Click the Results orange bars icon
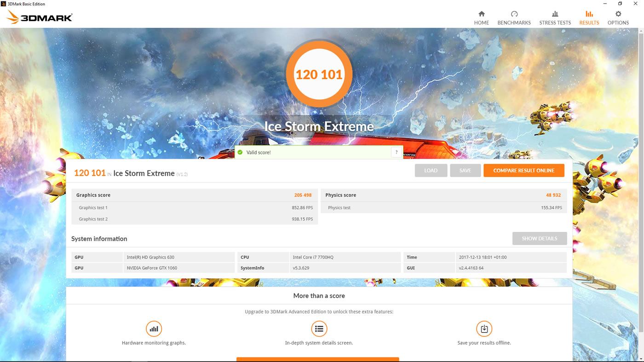 589,14
